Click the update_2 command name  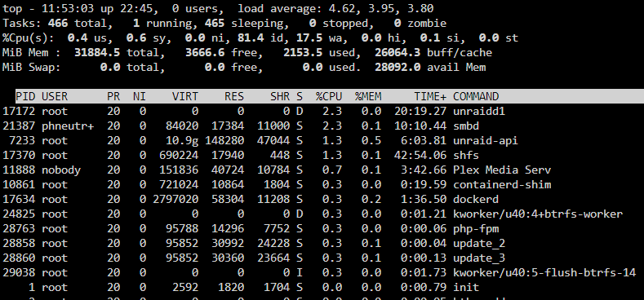(x=479, y=244)
